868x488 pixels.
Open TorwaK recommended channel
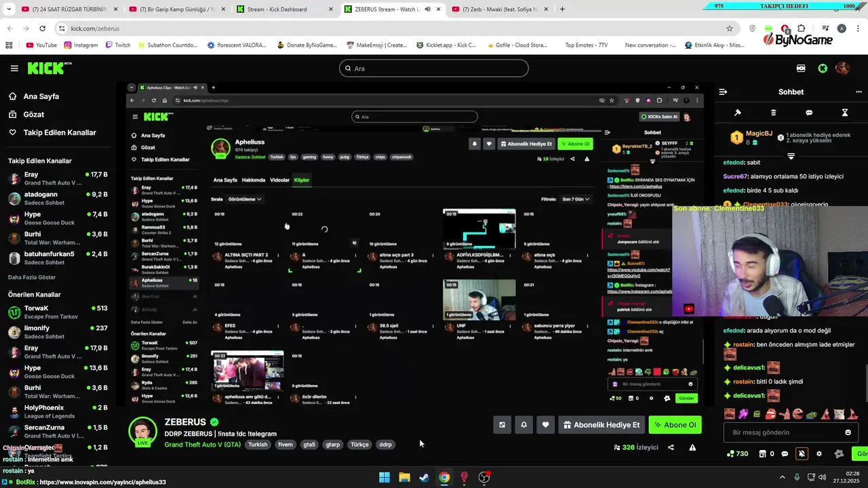point(57,312)
